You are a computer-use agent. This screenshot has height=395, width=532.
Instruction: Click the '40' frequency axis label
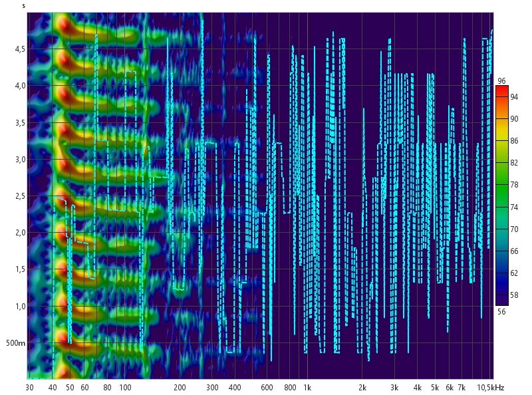53,388
